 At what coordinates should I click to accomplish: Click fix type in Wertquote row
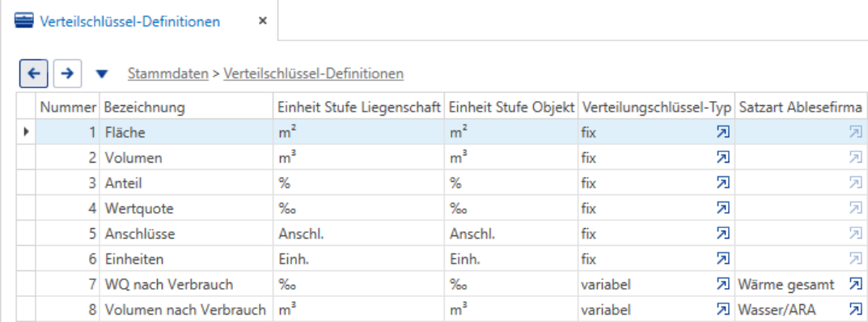[588, 209]
